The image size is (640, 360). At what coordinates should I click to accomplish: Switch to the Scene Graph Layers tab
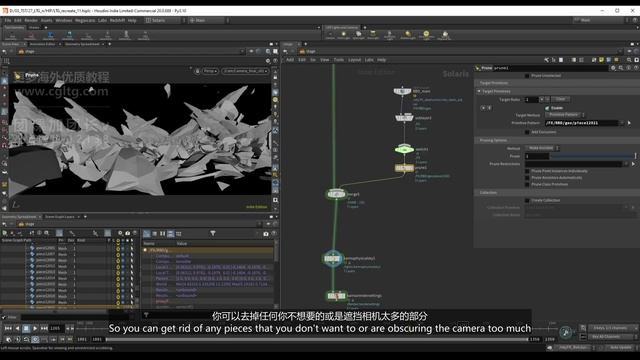click(60, 217)
